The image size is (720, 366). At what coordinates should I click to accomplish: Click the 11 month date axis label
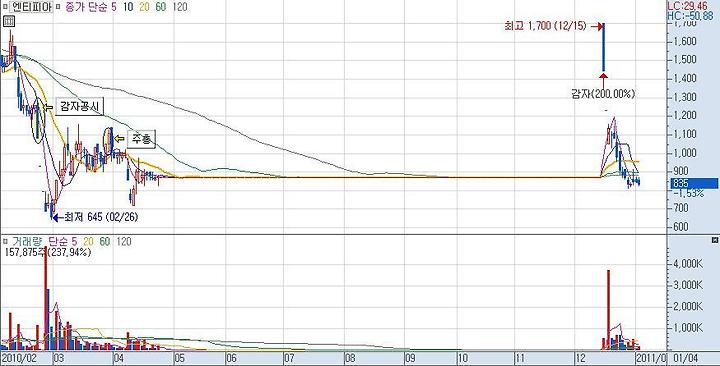(x=520, y=358)
